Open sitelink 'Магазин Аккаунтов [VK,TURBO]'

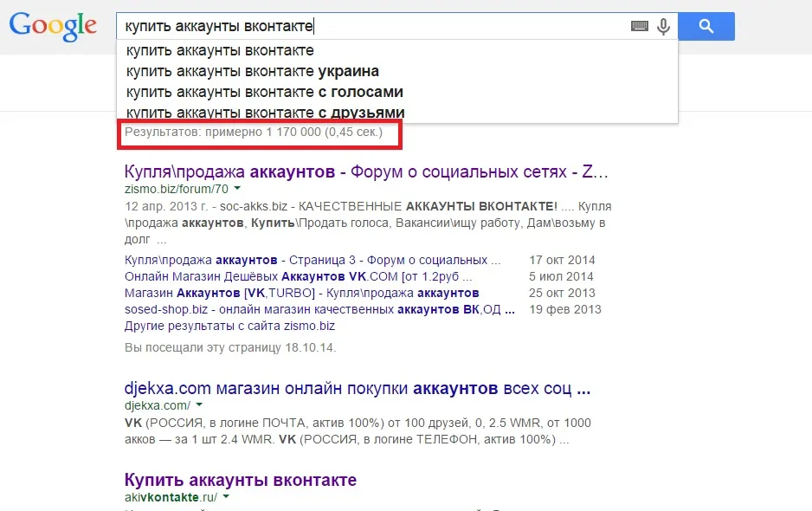[x=302, y=293]
